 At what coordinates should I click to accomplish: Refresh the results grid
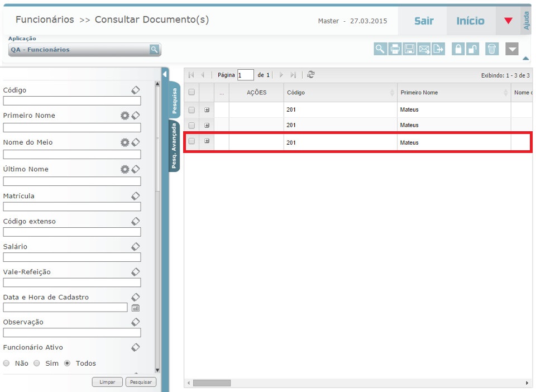point(311,75)
